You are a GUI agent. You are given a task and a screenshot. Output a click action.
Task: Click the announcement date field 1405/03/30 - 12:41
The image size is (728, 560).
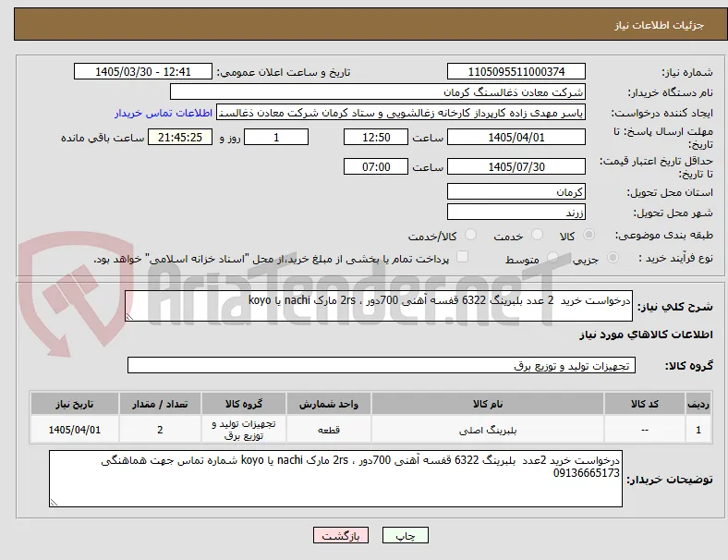tap(143, 71)
